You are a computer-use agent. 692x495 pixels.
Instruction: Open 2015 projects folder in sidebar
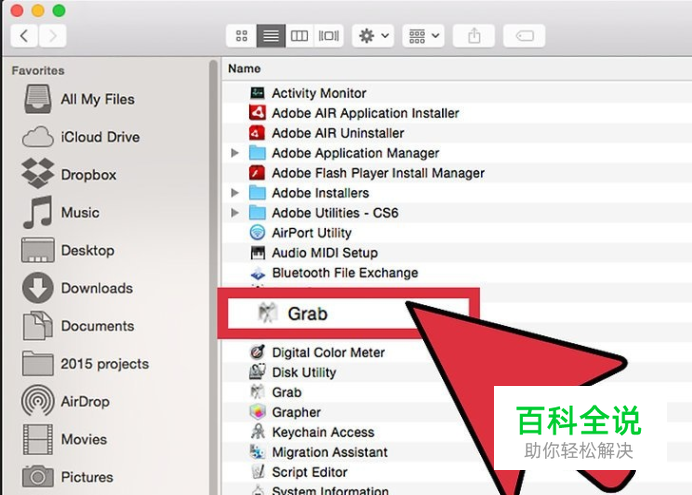[85, 364]
